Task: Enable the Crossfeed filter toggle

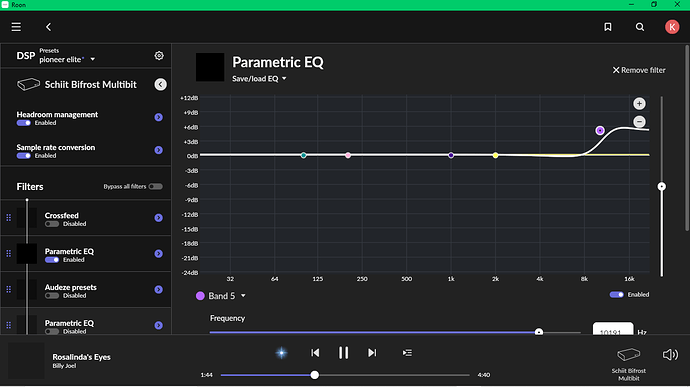Action: 51,224
